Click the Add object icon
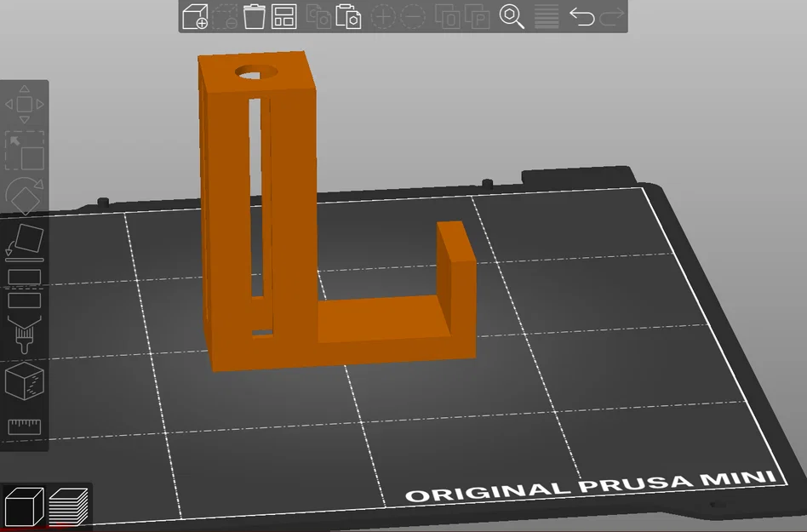The height and width of the screenshot is (532, 807). [195, 16]
